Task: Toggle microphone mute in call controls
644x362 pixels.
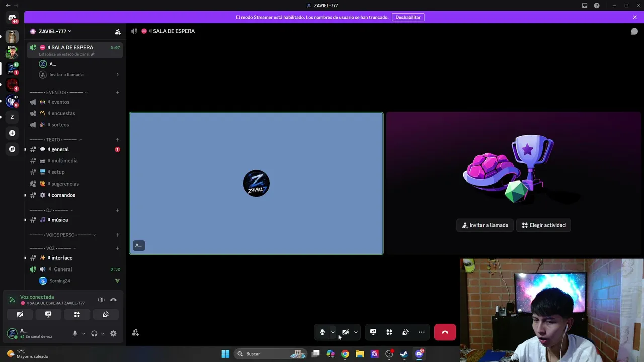Action: pyautogui.click(x=323, y=332)
